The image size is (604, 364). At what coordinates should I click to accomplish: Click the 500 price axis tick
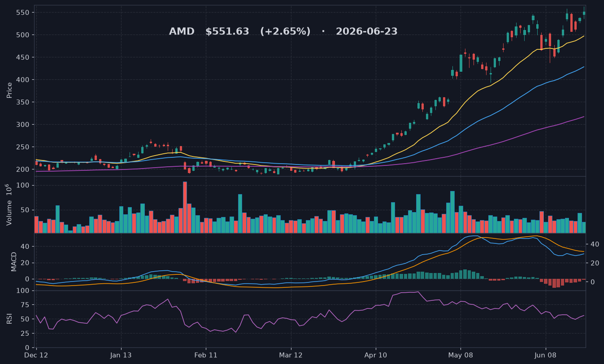pyautogui.click(x=23, y=35)
